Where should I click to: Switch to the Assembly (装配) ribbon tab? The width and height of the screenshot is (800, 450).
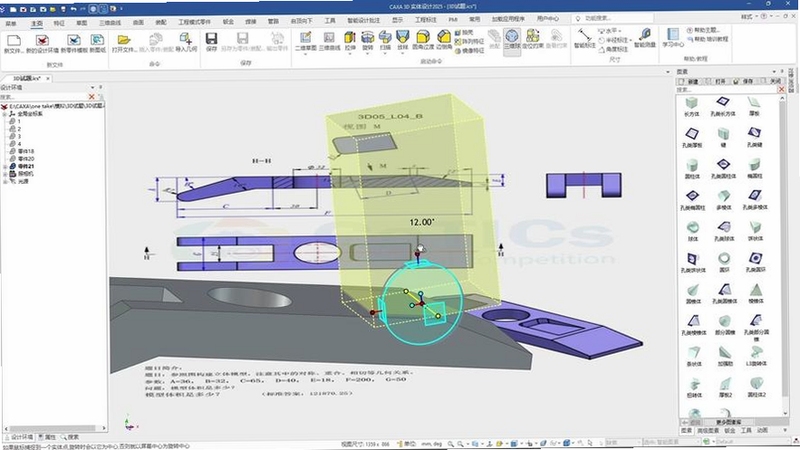coord(161,23)
